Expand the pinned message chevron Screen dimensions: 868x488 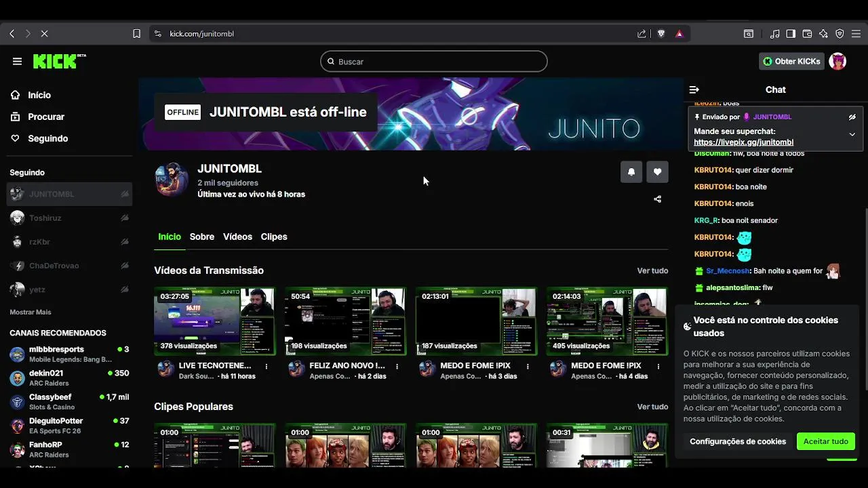[852, 134]
